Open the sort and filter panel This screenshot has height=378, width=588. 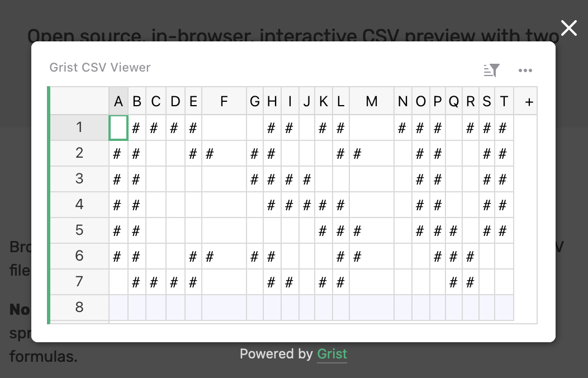coord(492,70)
